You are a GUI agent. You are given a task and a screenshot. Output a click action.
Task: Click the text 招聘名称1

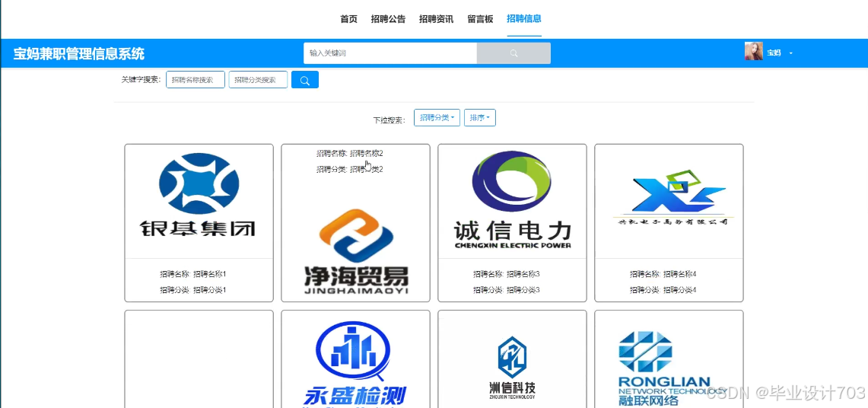[x=210, y=274]
